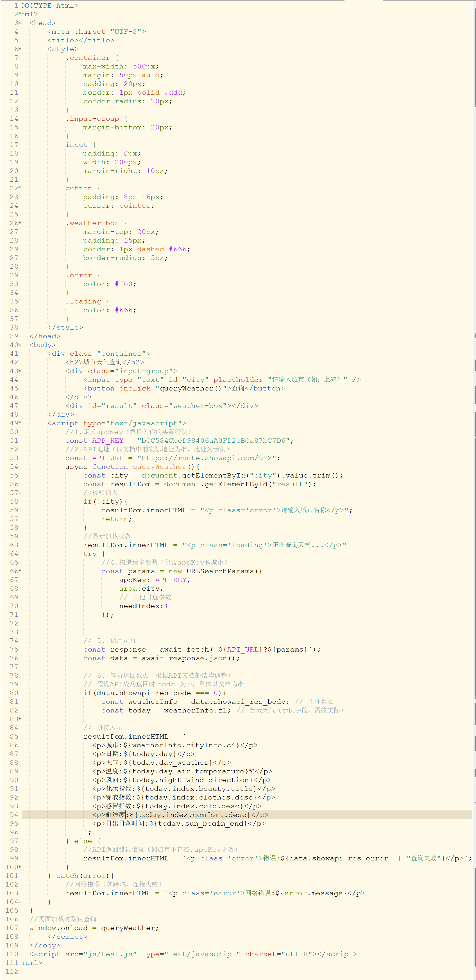This screenshot has height=980, width=476.
Task: Click the 化妆指数 beauty.title template line
Action: pyautogui.click(x=184, y=789)
